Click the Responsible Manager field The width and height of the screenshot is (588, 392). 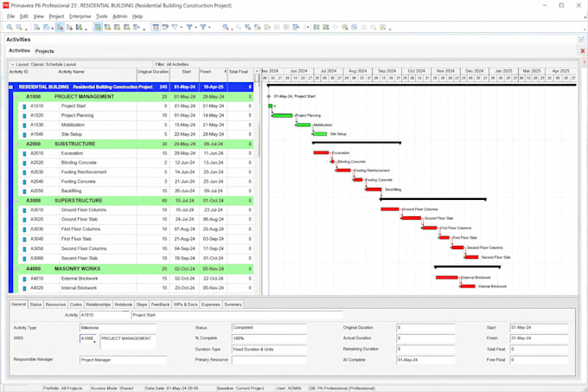[x=123, y=360]
